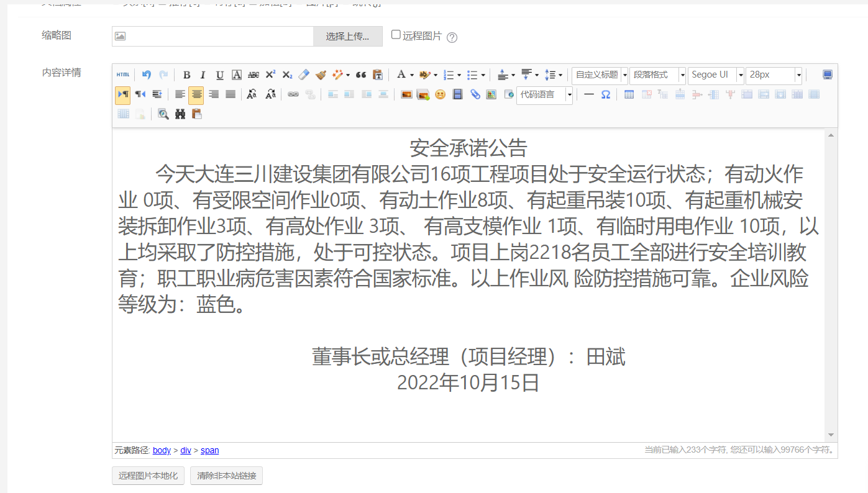This screenshot has width=868, height=493.
Task: Insert a blockquote
Action: 361,75
